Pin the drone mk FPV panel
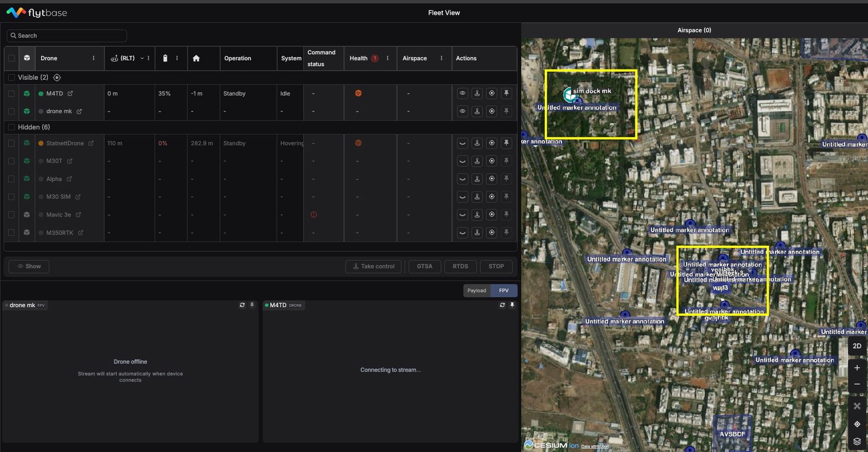 pyautogui.click(x=252, y=305)
